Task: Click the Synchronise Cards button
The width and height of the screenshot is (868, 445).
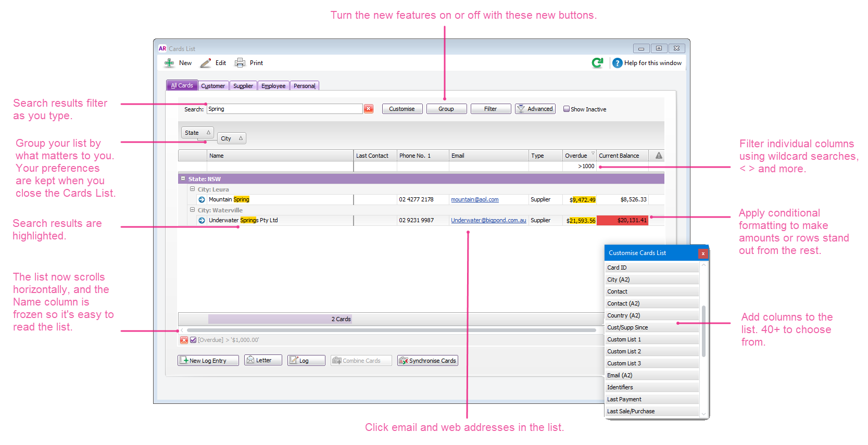Action: (x=427, y=360)
